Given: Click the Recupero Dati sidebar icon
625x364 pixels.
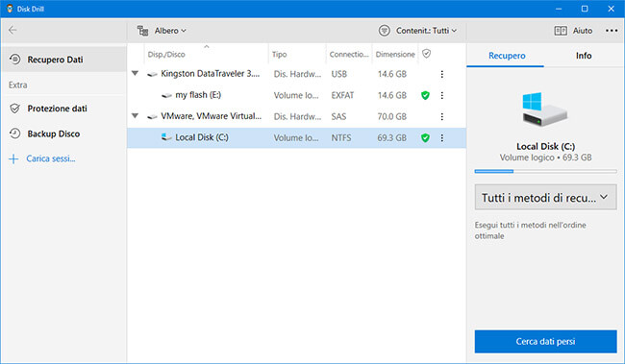Looking at the screenshot, I should click(x=15, y=60).
